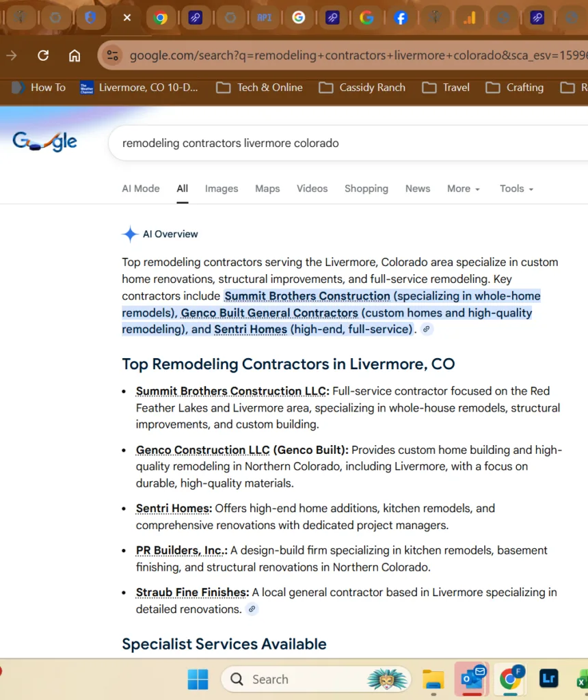
Task: Open Outlook from the taskbar
Action: (x=472, y=679)
